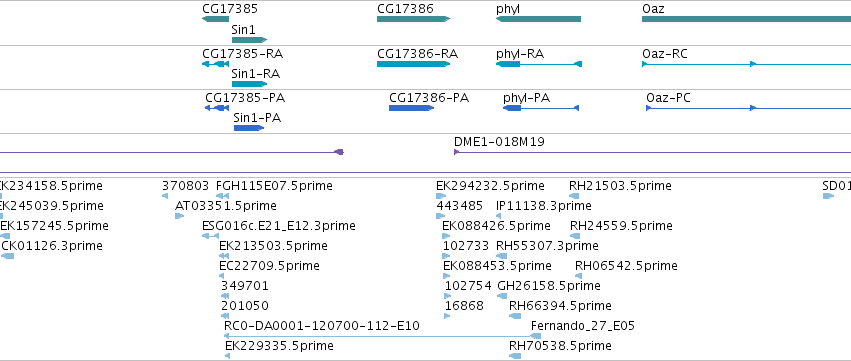The height and width of the screenshot is (361, 851).
Task: Click the 201050 feature label
Action: click(245, 306)
